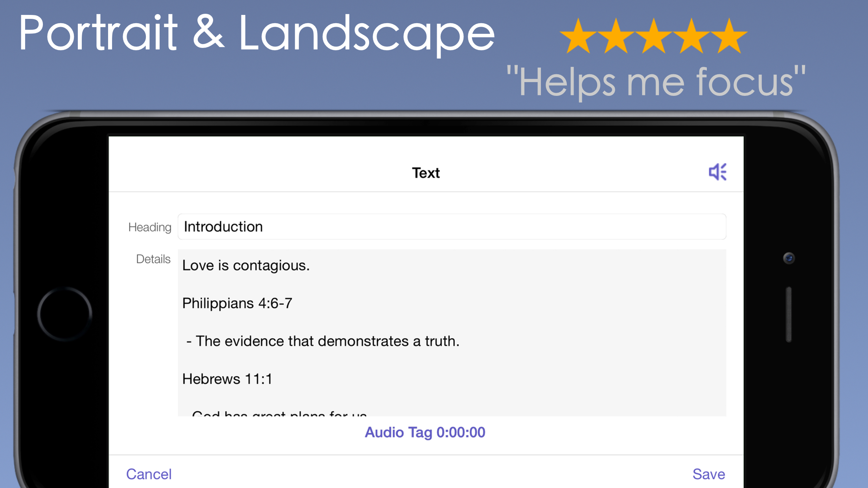
Task: Click on 'Hebrews 11:1' in Details
Action: 227,379
